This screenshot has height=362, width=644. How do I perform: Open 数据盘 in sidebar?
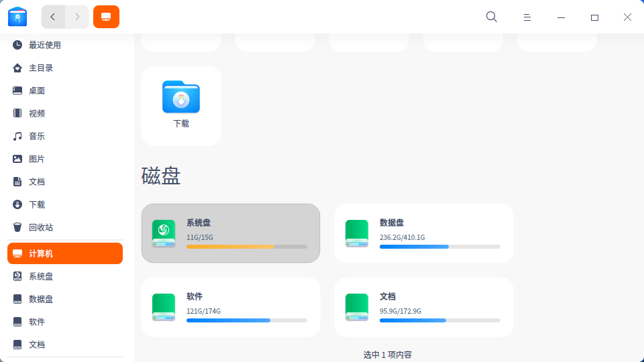pos(65,299)
